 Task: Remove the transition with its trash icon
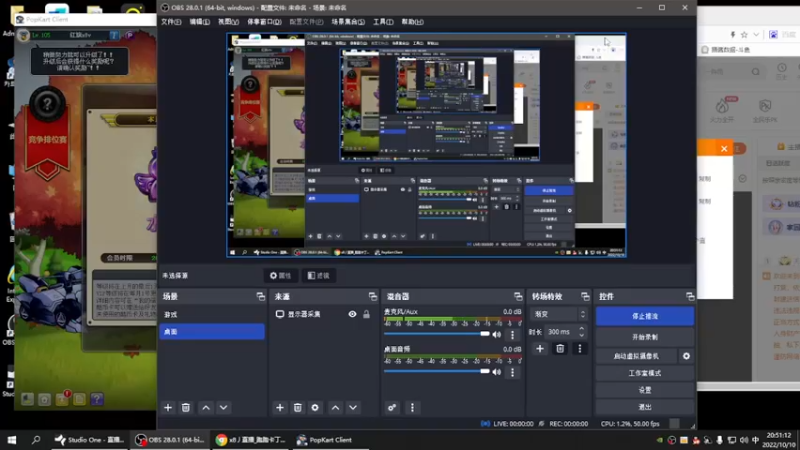(x=560, y=348)
